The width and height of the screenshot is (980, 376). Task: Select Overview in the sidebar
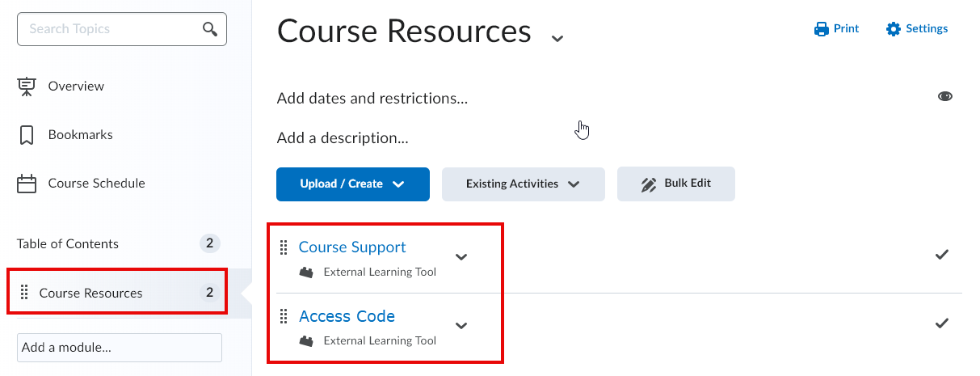click(76, 87)
